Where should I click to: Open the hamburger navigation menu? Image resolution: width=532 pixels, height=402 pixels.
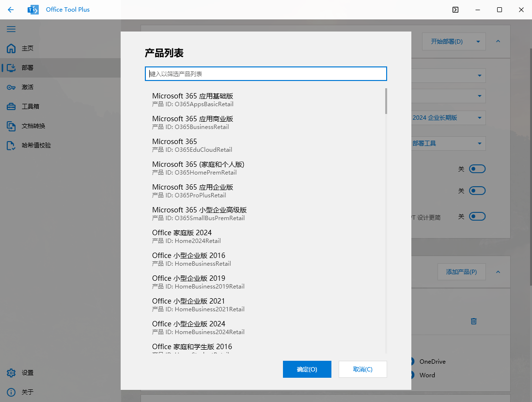tap(11, 29)
